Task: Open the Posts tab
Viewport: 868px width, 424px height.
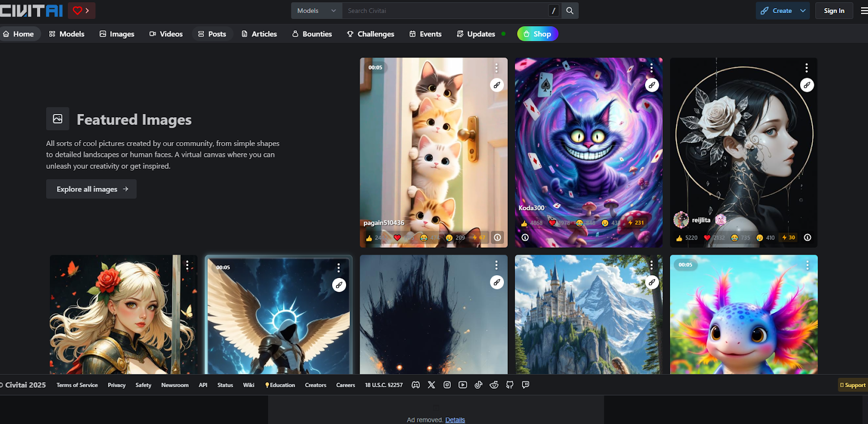Action: (x=212, y=34)
